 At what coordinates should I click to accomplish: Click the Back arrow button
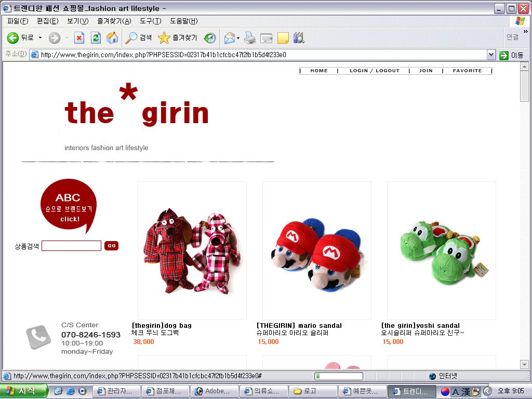pyautogui.click(x=13, y=37)
